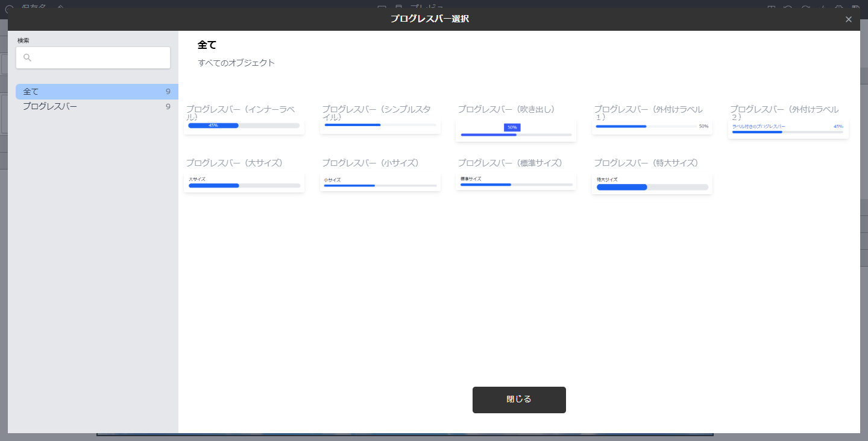868x441 pixels.
Task: Click the すべてのオブジェクト subtitle text
Action: click(236, 63)
